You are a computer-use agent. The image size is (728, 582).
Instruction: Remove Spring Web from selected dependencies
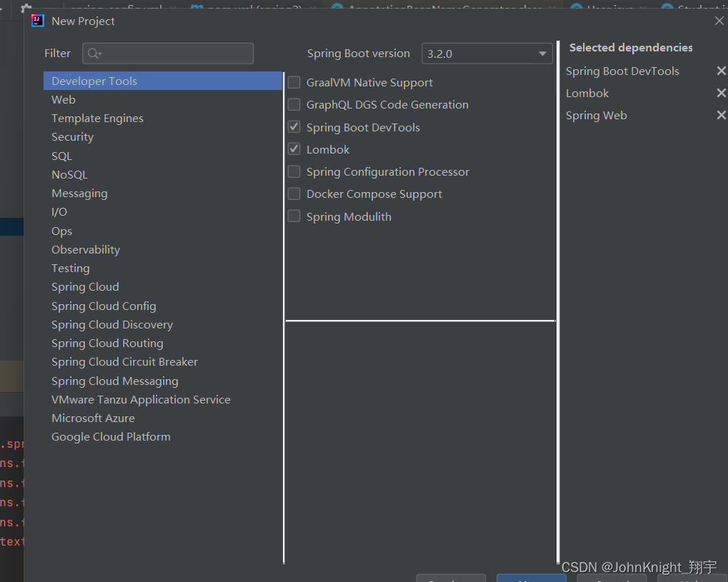pos(721,114)
